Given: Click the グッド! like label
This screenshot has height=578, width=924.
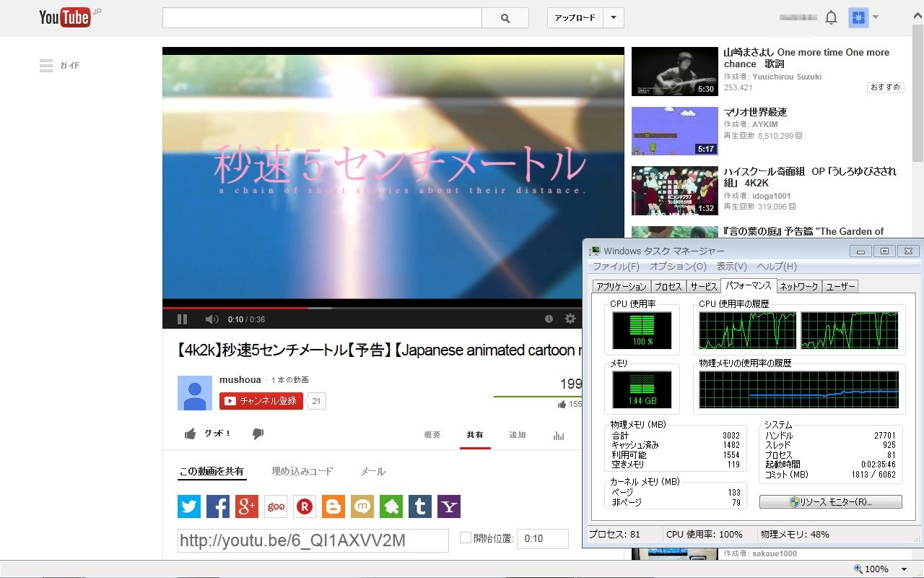Looking at the screenshot, I should tap(217, 433).
